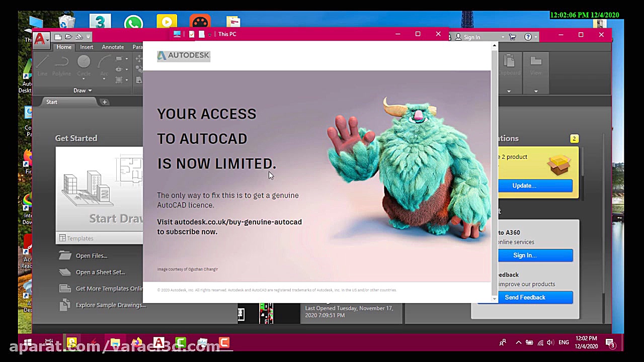The height and width of the screenshot is (362, 644).
Task: Switch to the Insert ribbon tab
Action: [x=87, y=47]
